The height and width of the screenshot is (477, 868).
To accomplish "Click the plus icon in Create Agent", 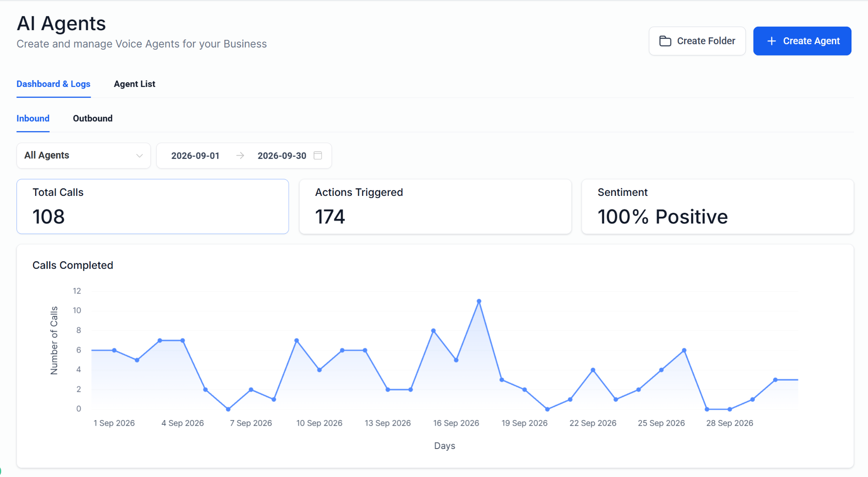I will pos(771,41).
